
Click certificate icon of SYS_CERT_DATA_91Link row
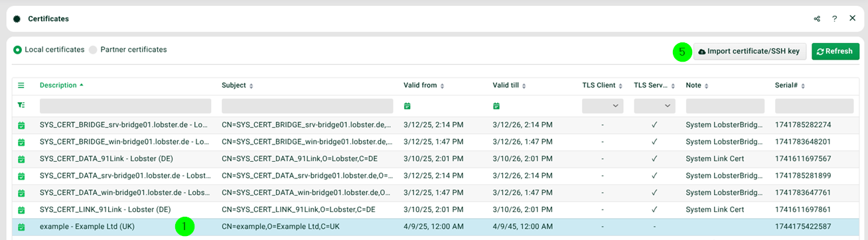click(x=21, y=158)
